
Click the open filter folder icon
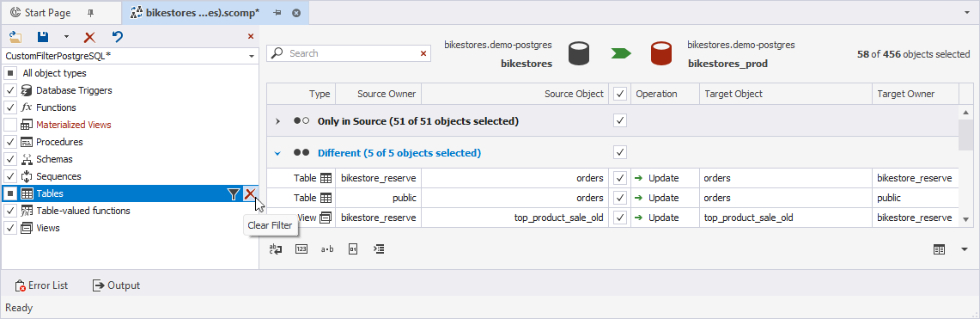coord(15,37)
